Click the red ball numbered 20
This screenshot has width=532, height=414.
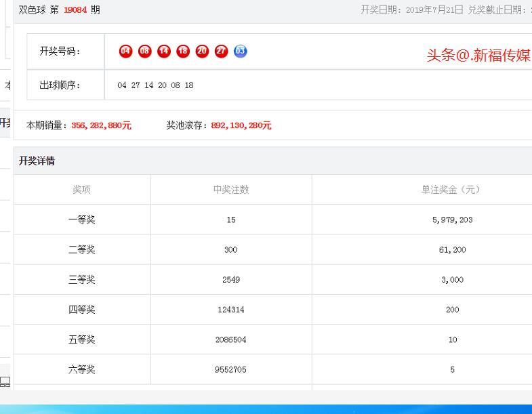(202, 51)
